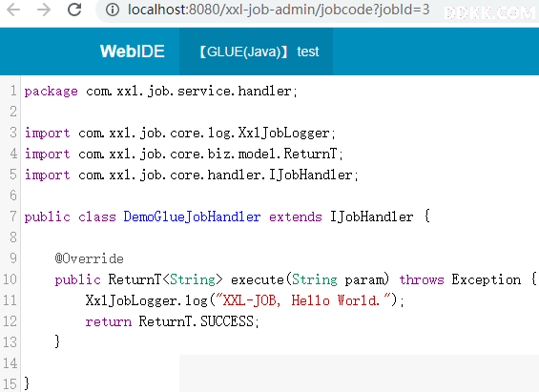The height and width of the screenshot is (392, 539).
Task: View site info via the info icon
Action: (113, 10)
